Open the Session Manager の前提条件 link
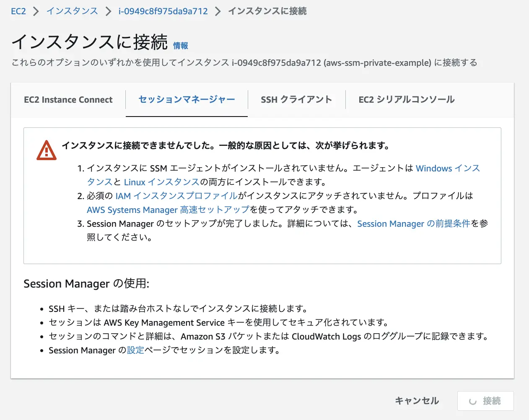 tap(413, 224)
